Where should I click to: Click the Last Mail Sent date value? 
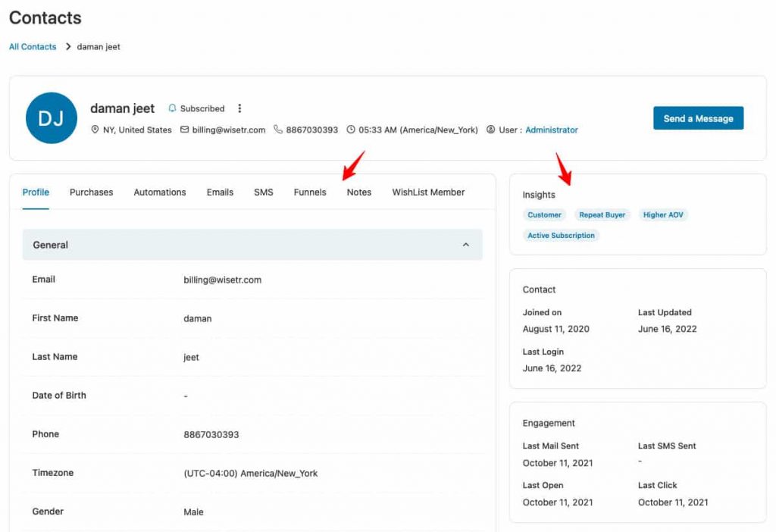click(558, 463)
